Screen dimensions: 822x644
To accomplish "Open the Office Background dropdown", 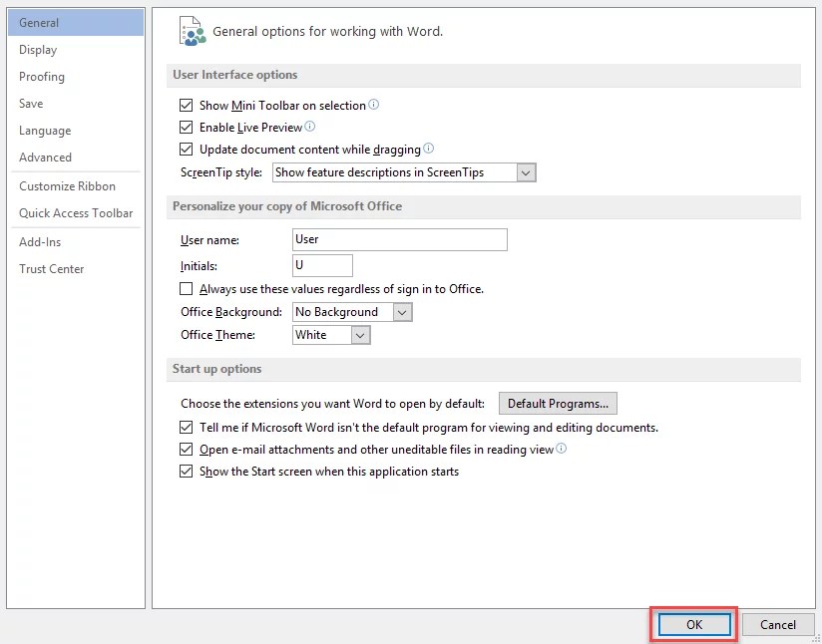I will tap(402, 311).
